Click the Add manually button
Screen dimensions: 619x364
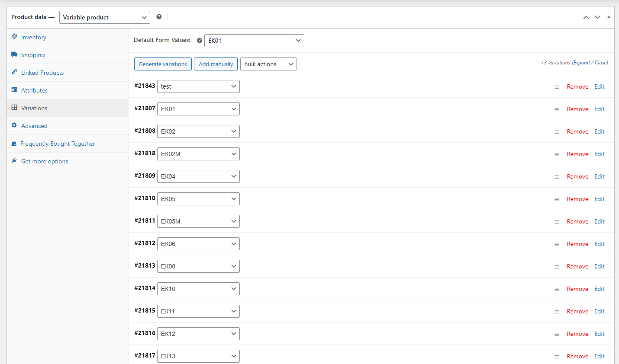216,64
